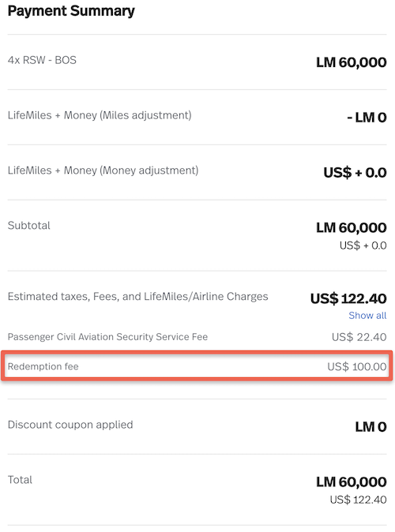
Task: Click the LM 60,000 flight price
Action: (352, 62)
